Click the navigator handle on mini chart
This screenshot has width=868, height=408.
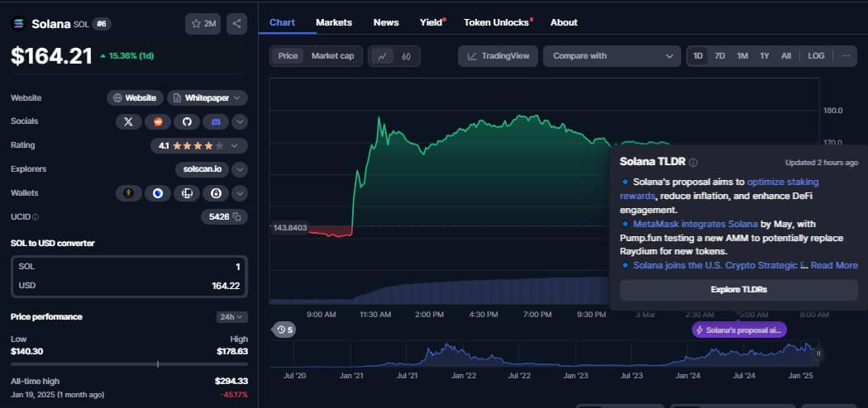point(818,353)
